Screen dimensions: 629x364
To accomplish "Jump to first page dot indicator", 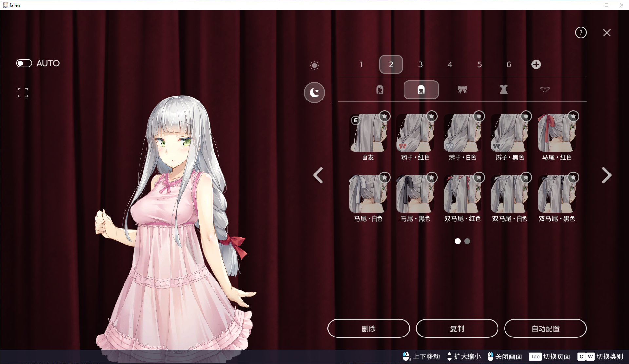I will tap(458, 241).
